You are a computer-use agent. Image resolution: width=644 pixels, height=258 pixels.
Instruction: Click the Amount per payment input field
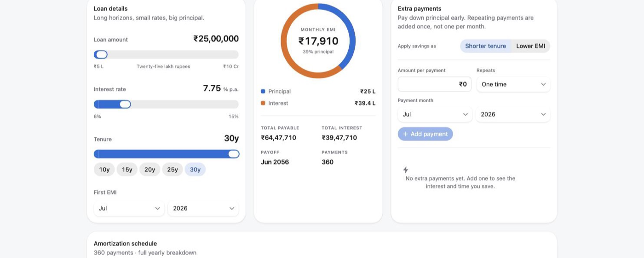pos(435,84)
